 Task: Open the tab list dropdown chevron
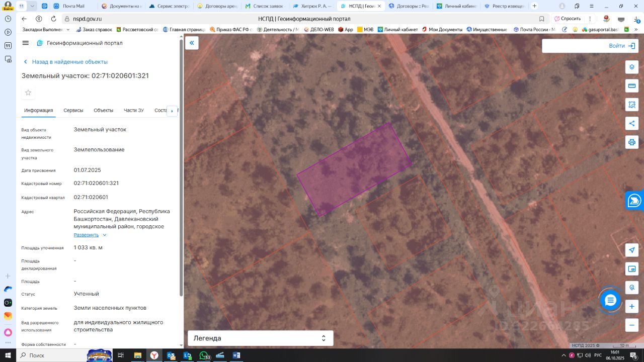point(33,6)
